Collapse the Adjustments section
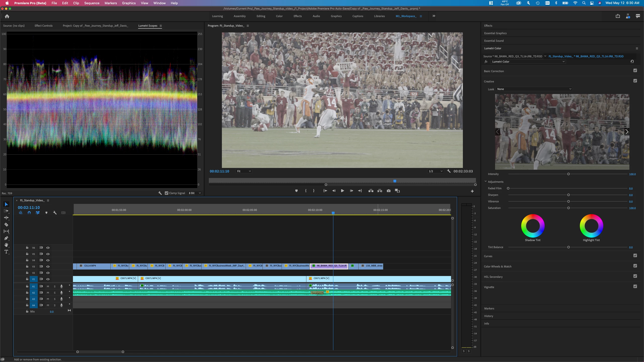 [486, 182]
